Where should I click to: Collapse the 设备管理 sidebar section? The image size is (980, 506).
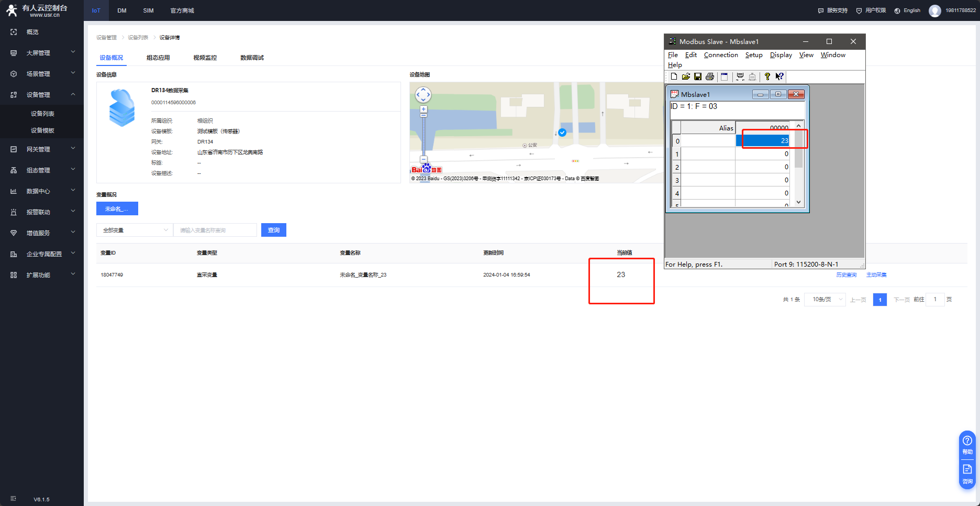point(42,95)
